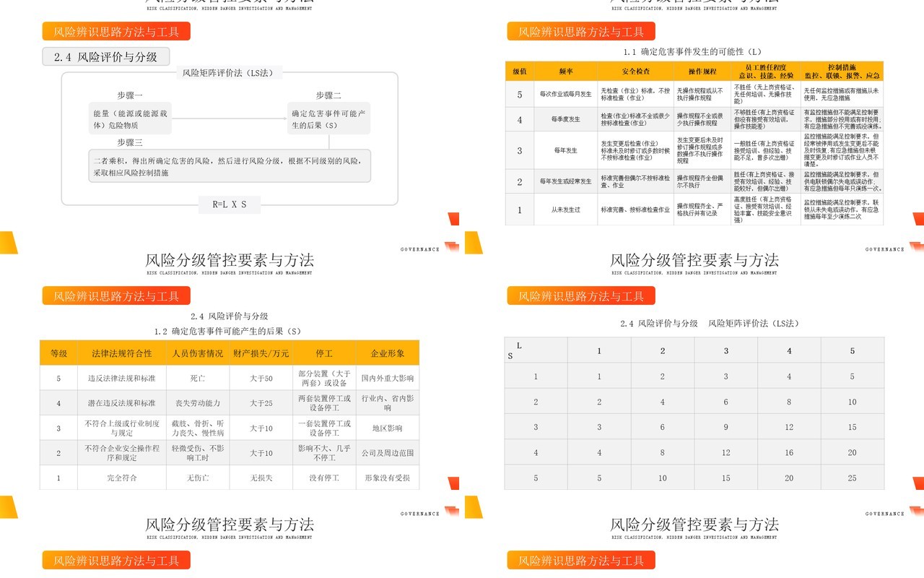
Task: Select heading '1.2 确定危害事件可能产生的后果（S）'
Action: [227, 331]
